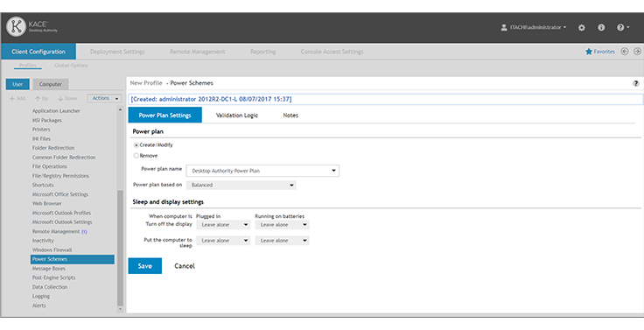The width and height of the screenshot is (644, 330).
Task: Open Turn off display Plugged in dropdown
Action: tap(223, 225)
